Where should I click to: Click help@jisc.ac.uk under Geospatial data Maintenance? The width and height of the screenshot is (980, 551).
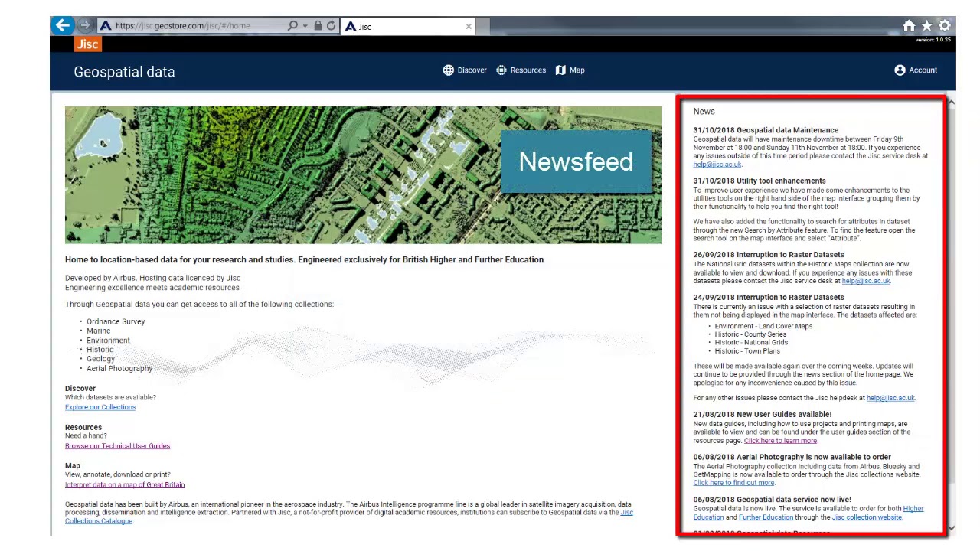coord(717,165)
